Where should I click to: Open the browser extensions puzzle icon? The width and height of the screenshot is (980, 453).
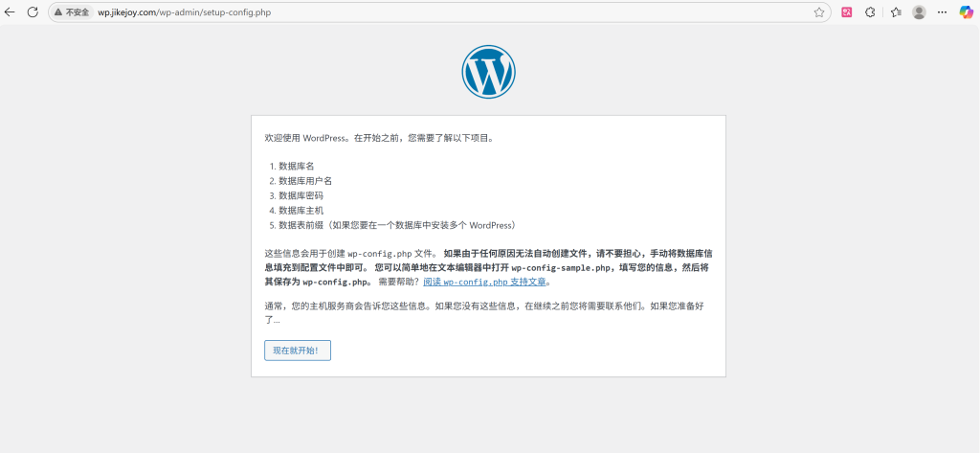[870, 11]
